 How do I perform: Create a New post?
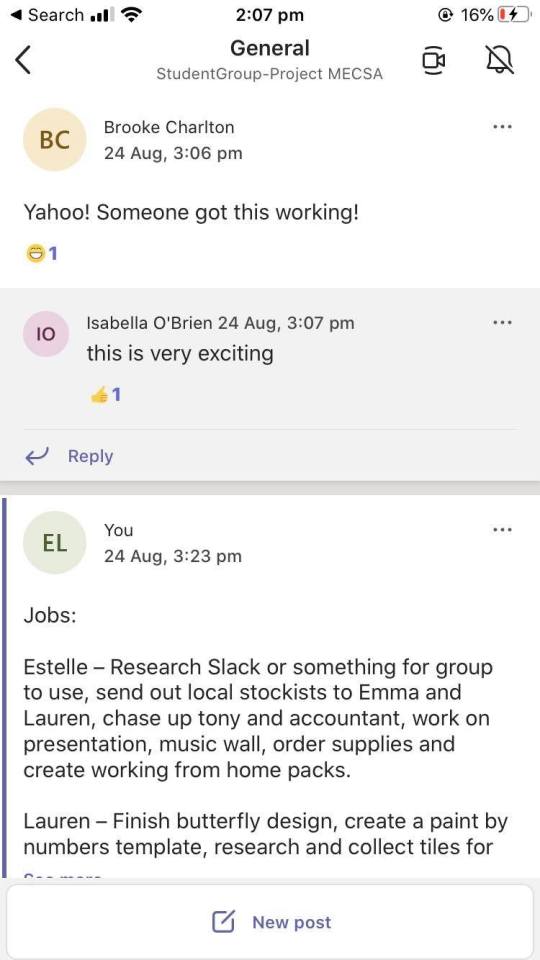(x=270, y=922)
